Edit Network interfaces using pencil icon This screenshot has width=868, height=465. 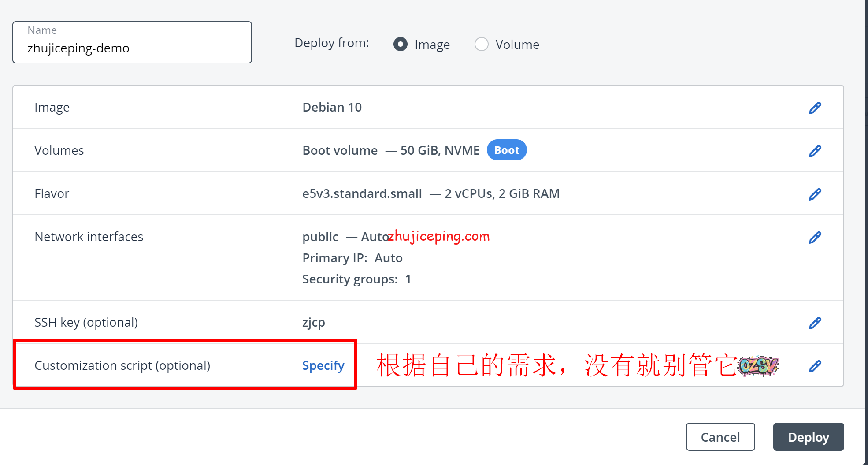coord(815,238)
